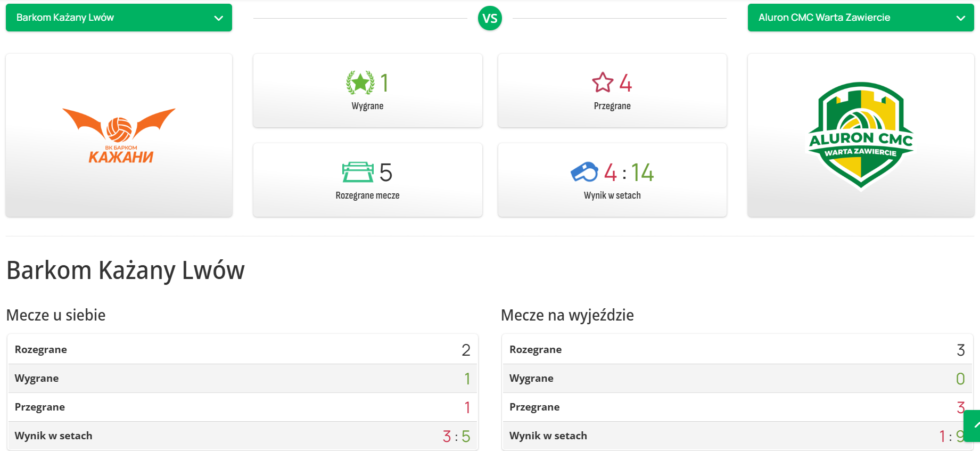Click the red star losses icon
This screenshot has width=980, height=451.
[x=603, y=83]
